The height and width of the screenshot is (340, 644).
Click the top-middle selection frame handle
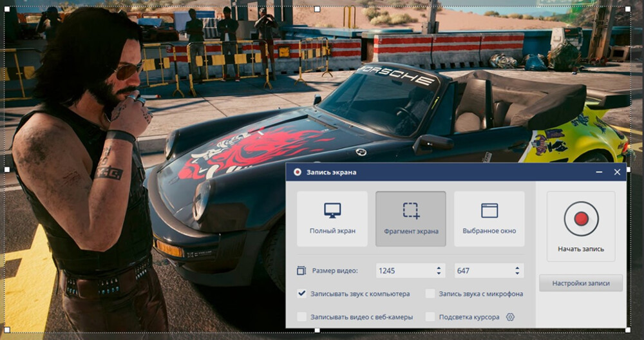coord(317,8)
